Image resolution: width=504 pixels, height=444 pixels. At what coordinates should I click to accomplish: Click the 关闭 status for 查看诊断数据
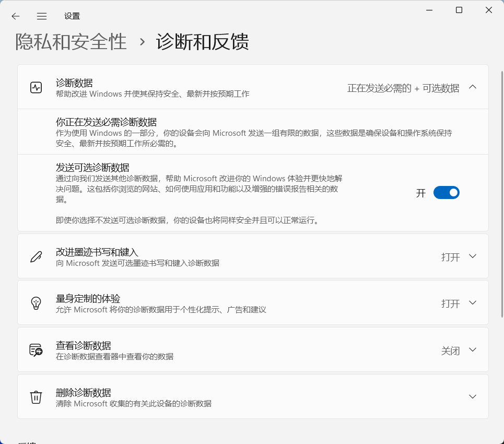[450, 350]
